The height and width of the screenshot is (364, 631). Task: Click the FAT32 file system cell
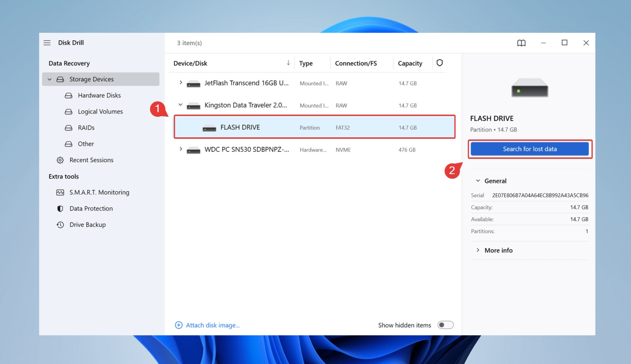343,128
